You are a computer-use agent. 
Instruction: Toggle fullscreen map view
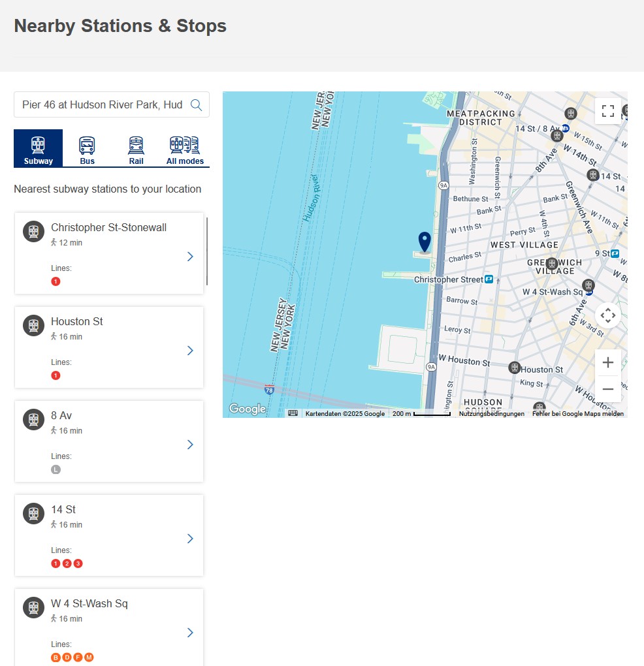click(607, 110)
